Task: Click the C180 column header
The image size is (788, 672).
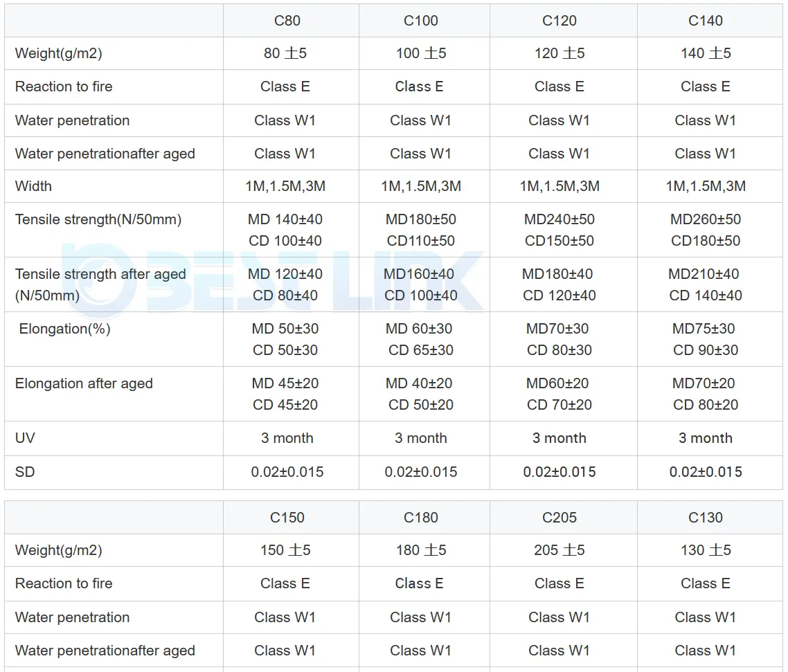Action: (421, 518)
